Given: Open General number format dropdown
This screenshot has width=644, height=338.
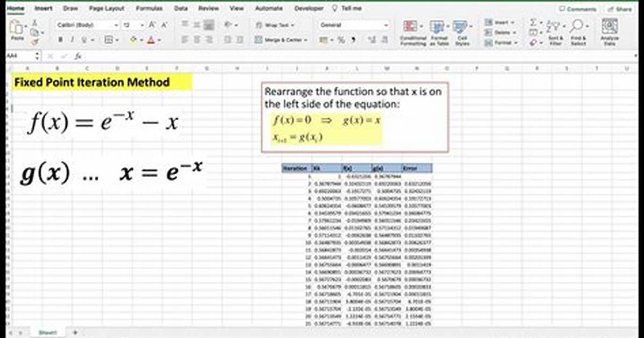Looking at the screenshot, I should click(x=354, y=25).
